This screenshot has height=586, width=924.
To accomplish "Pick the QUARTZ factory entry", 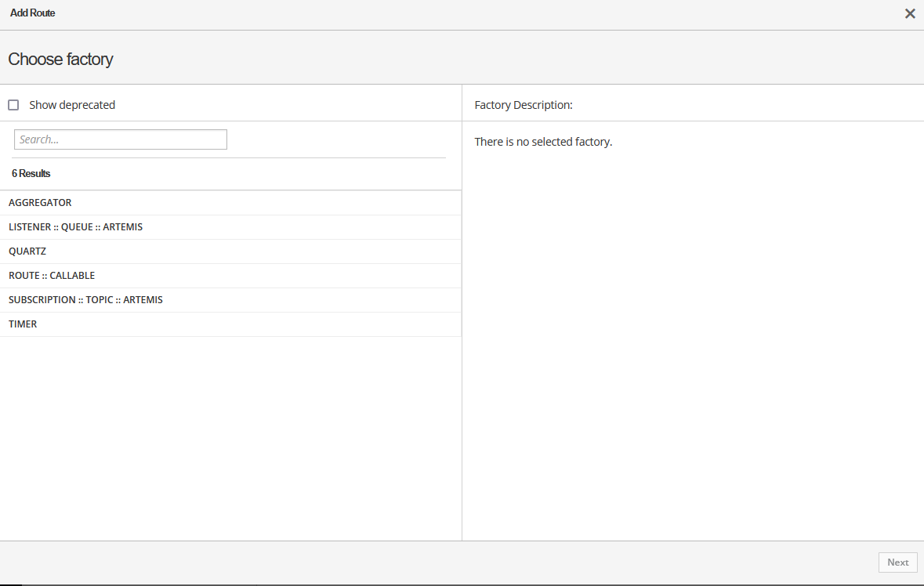I will click(x=27, y=251).
